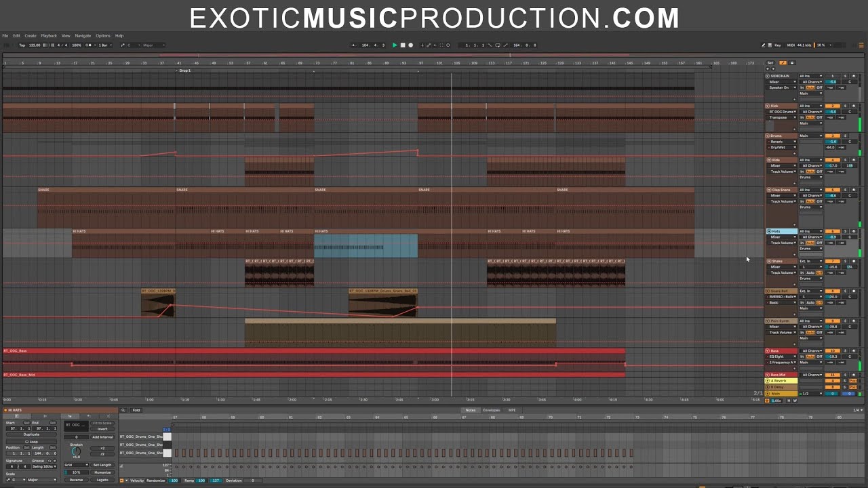Viewport: 868px width, 488px height.
Task: Click the search icon in MIDI editor
Action: (x=123, y=410)
